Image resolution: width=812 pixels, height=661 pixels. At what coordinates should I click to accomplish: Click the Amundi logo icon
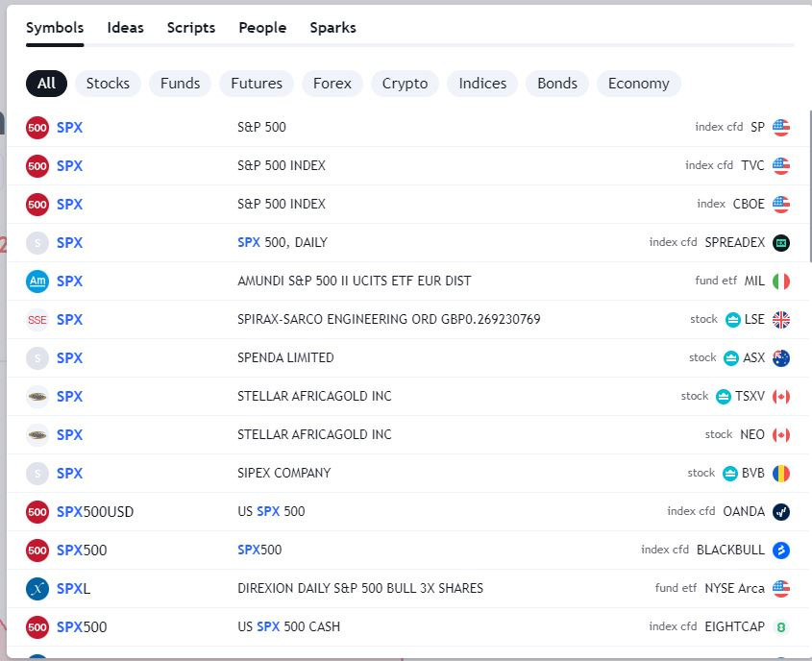pyautogui.click(x=37, y=282)
